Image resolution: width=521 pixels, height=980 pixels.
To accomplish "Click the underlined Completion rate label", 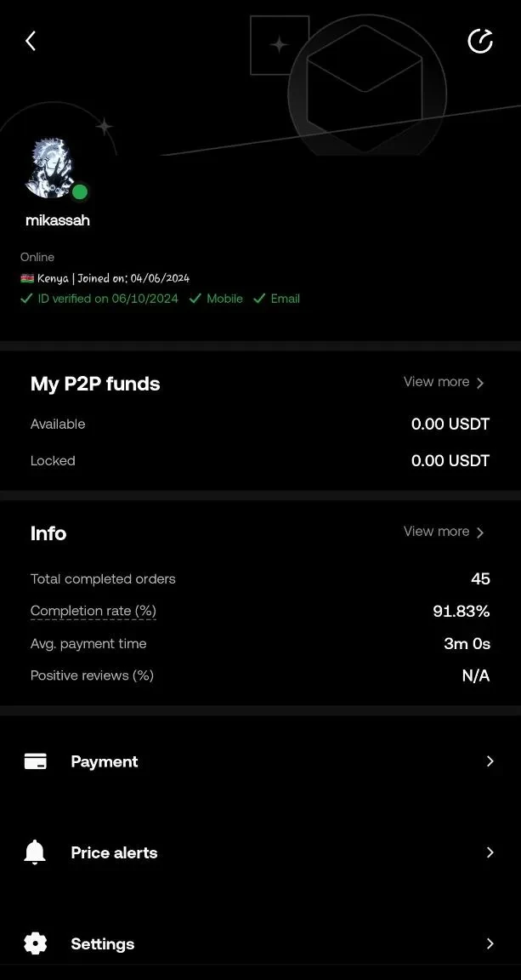I will [93, 611].
